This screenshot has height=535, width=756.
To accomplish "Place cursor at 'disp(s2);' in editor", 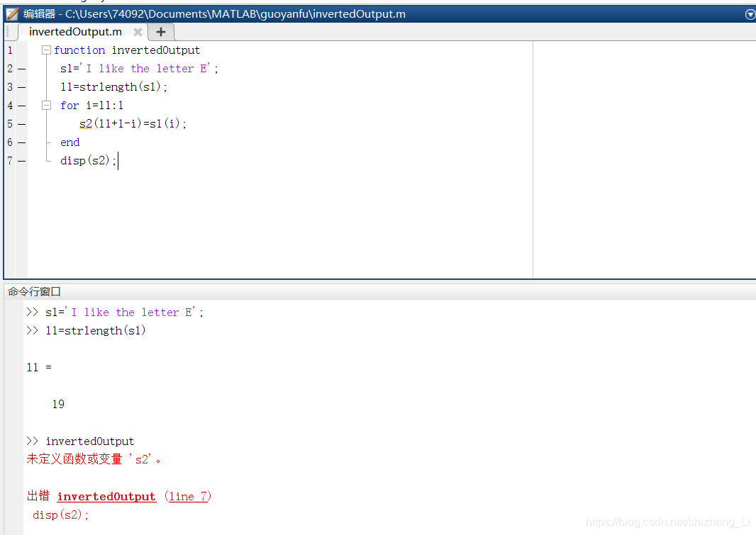I will click(x=88, y=160).
